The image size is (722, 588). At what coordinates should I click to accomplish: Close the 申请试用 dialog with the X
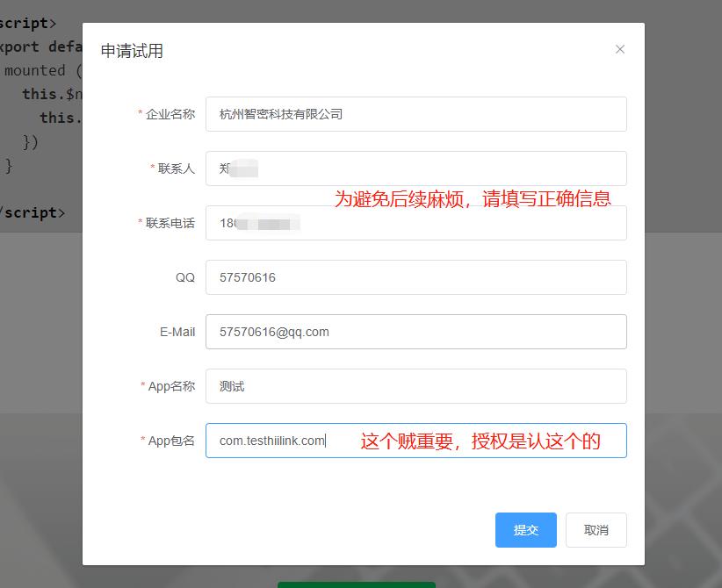pyautogui.click(x=621, y=50)
